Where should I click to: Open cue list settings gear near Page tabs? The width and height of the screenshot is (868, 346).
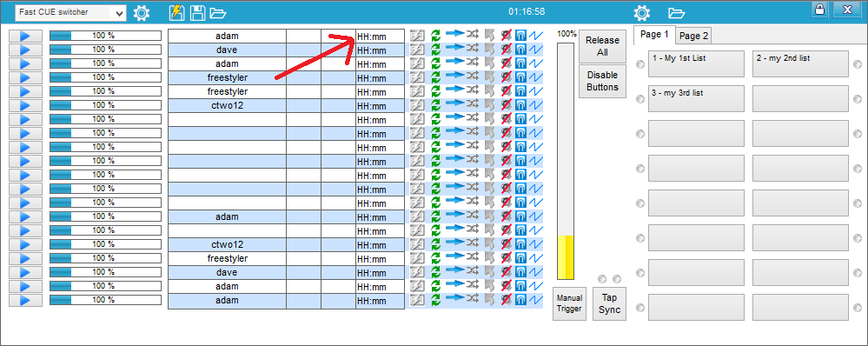pos(641,12)
